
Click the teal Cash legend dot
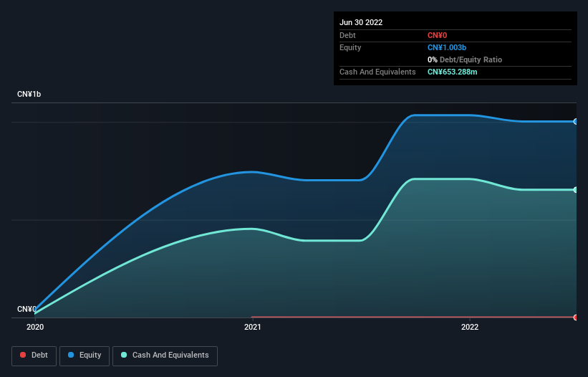coord(124,355)
